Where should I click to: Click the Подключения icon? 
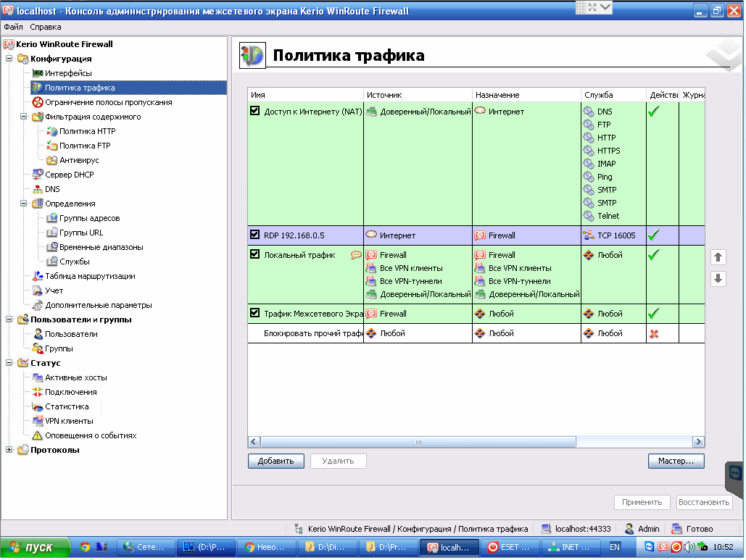coord(38,392)
